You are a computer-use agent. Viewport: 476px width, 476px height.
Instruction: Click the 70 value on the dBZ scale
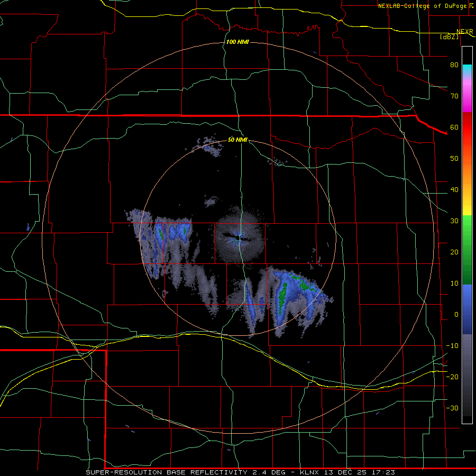[454, 96]
